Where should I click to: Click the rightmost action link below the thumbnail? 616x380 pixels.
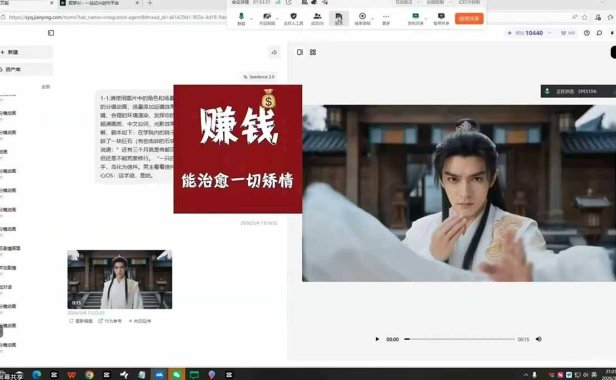pos(139,321)
